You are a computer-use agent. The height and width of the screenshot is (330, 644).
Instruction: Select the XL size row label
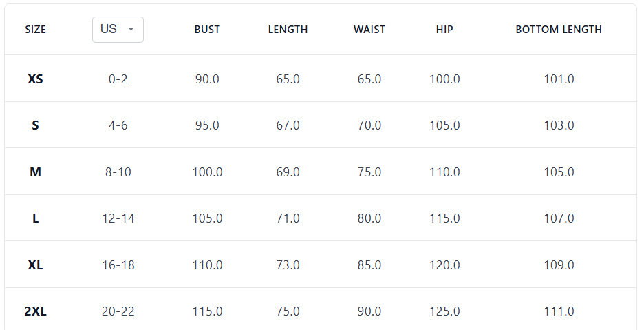pos(36,265)
